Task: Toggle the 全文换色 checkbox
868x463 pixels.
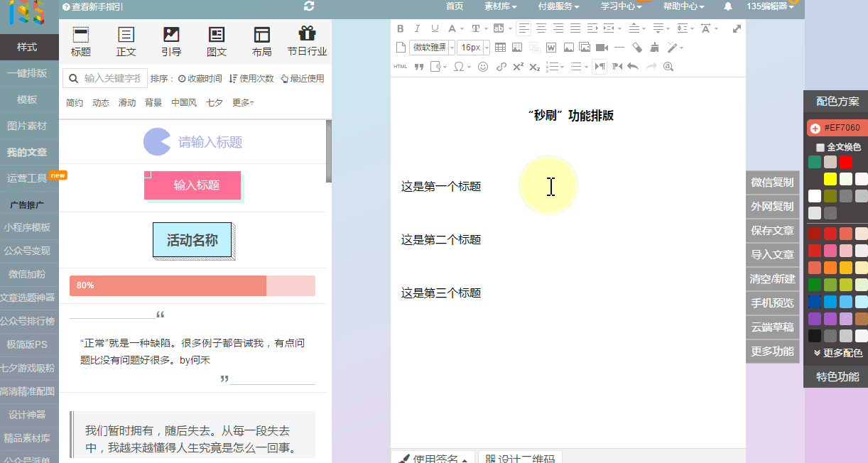Action: coord(820,147)
